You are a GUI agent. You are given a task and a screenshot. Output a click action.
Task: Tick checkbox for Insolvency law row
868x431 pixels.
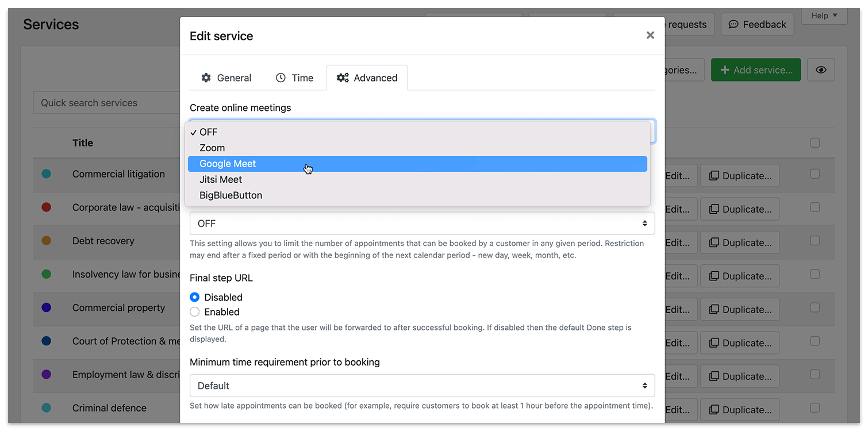pyautogui.click(x=815, y=274)
